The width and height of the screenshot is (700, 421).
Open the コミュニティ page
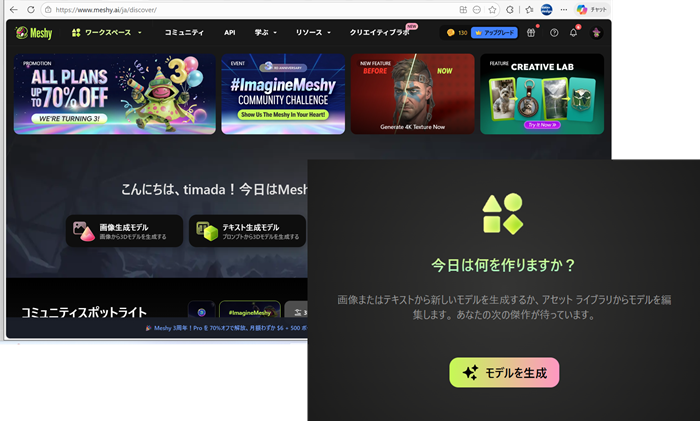click(184, 33)
